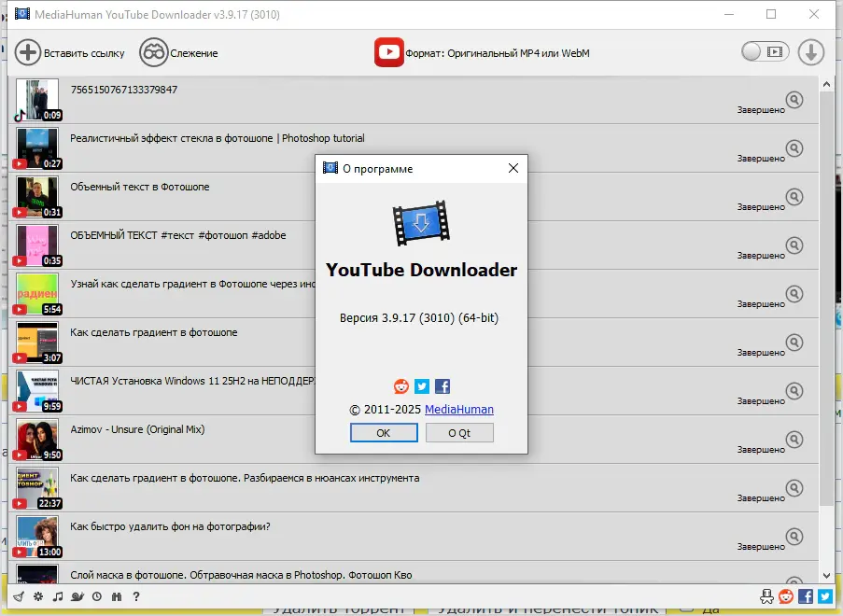Open Reddit icon in the About dialog
The height and width of the screenshot is (616, 843).
point(401,386)
